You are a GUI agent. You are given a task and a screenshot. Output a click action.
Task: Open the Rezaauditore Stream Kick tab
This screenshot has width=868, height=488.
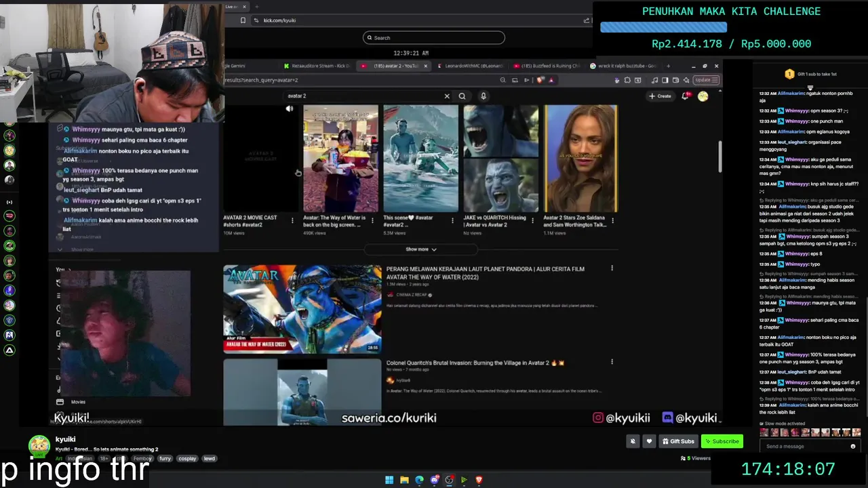[317, 66]
